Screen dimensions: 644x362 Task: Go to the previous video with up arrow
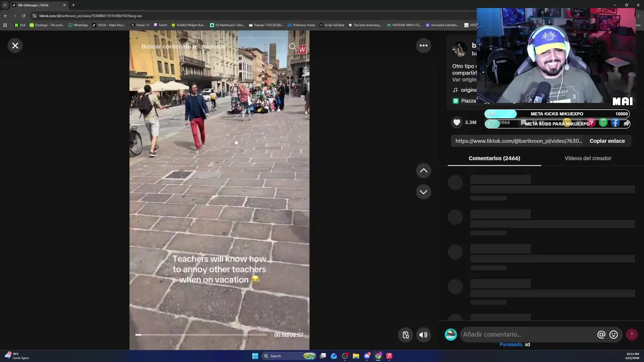(x=424, y=171)
